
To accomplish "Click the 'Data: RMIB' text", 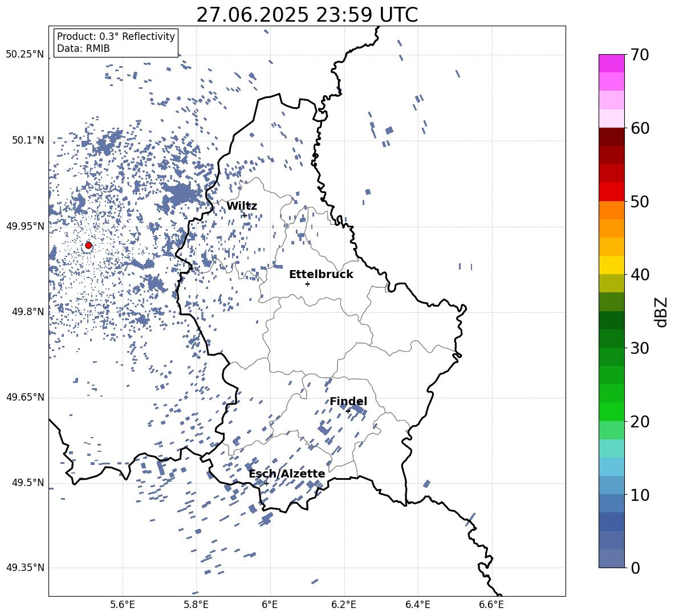I will (x=83, y=48).
